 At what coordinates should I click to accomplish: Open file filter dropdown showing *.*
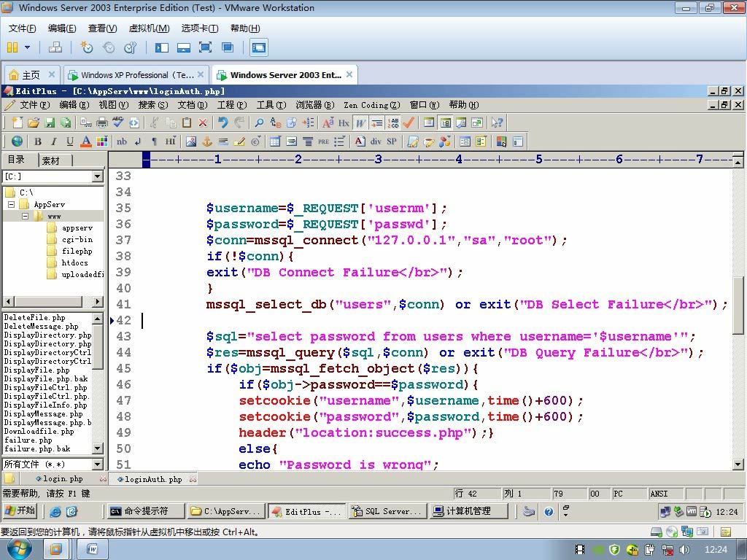97,464
